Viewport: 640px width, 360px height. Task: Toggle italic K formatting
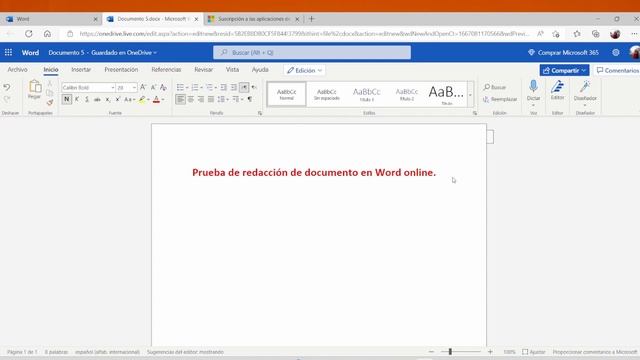pos(77,99)
